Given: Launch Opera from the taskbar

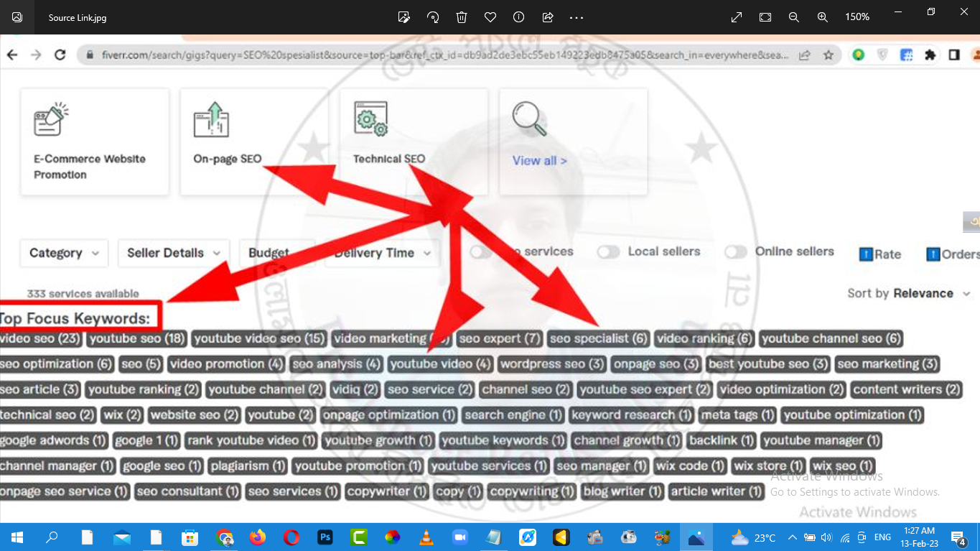Looking at the screenshot, I should pos(291,537).
